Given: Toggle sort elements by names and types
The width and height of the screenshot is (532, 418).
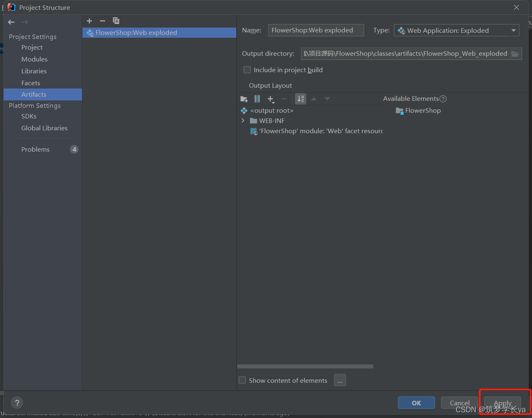Looking at the screenshot, I should coord(301,99).
